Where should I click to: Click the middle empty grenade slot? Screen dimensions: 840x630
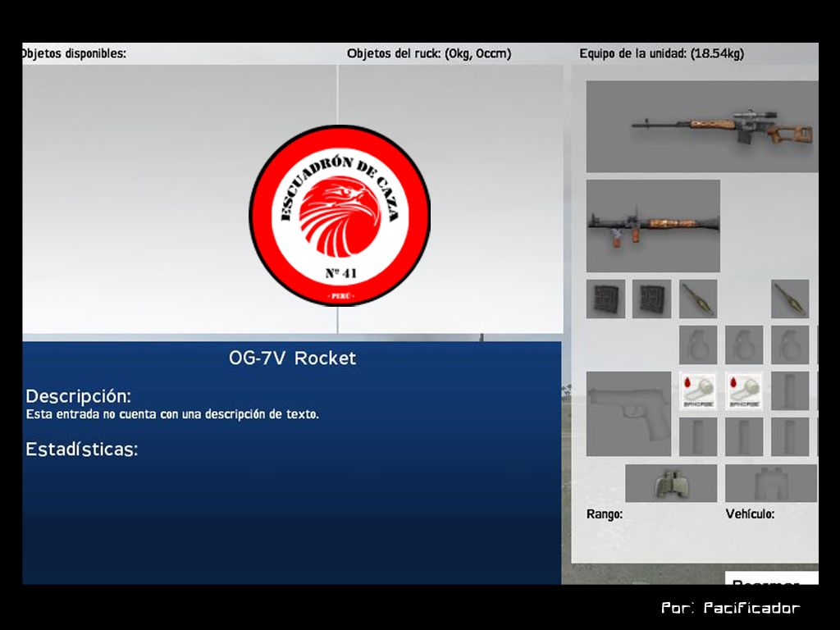(x=744, y=345)
